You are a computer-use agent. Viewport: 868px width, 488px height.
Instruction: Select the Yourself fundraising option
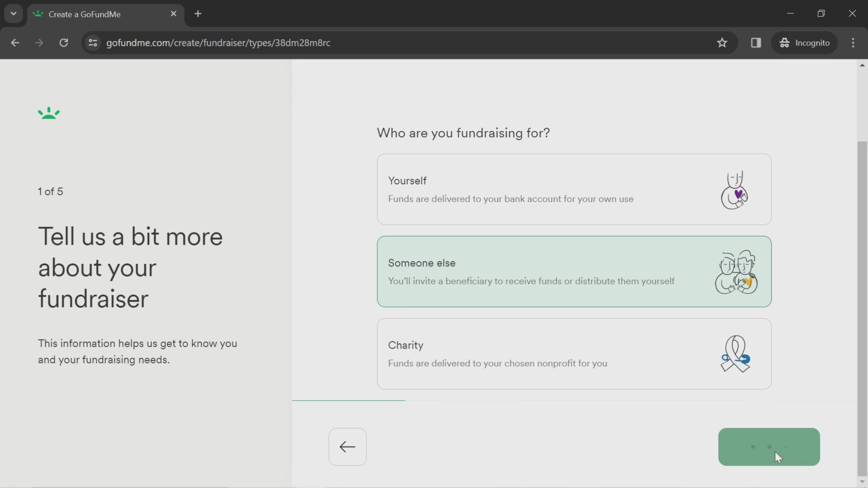(x=574, y=189)
